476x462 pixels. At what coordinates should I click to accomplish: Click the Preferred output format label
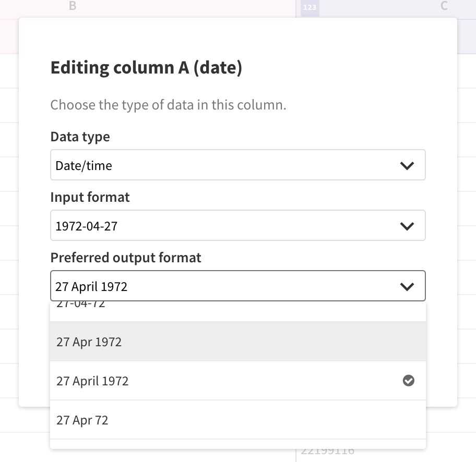[x=125, y=257]
